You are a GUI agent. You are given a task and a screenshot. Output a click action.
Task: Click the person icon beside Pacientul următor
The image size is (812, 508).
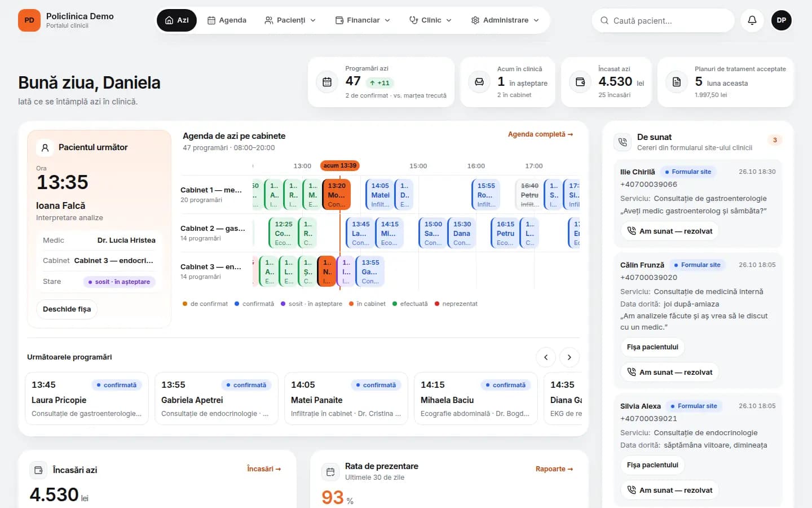(45, 148)
